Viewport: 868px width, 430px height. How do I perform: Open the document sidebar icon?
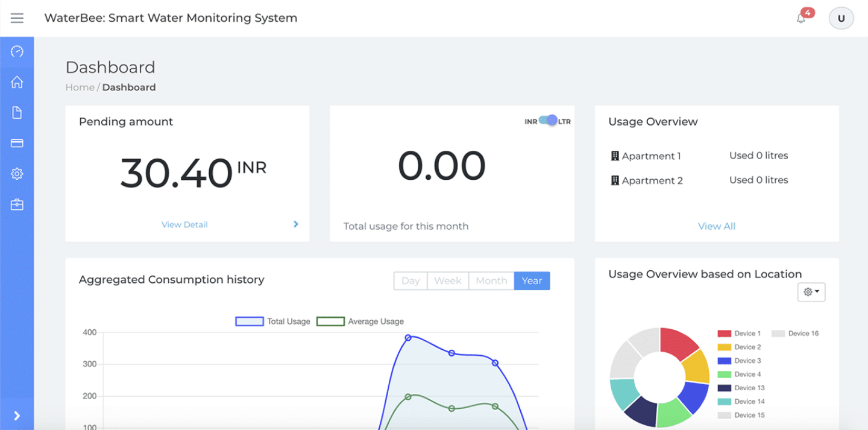pos(17,113)
